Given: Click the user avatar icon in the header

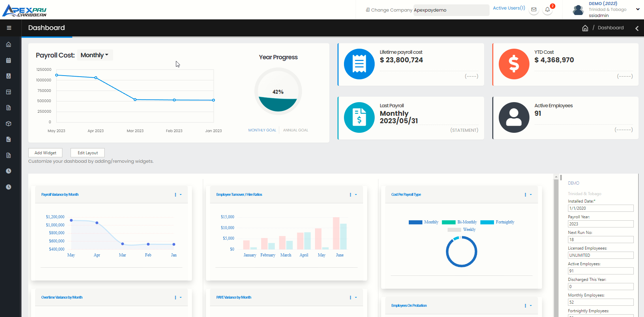Looking at the screenshot, I should coord(578,10).
